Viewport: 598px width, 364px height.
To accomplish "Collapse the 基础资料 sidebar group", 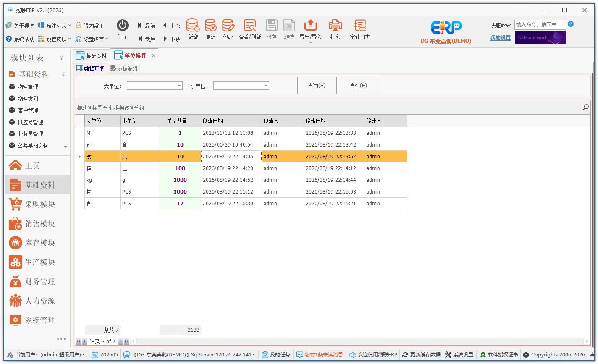I will point(63,74).
